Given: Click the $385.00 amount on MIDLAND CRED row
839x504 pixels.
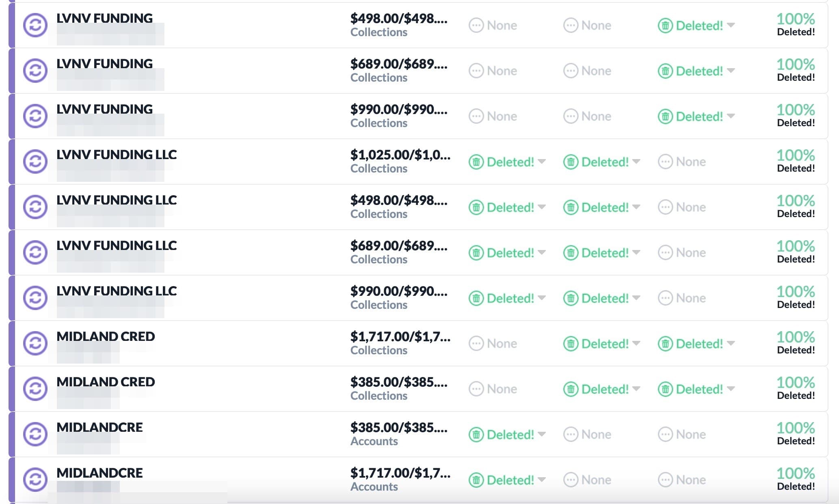Looking at the screenshot, I should (399, 382).
